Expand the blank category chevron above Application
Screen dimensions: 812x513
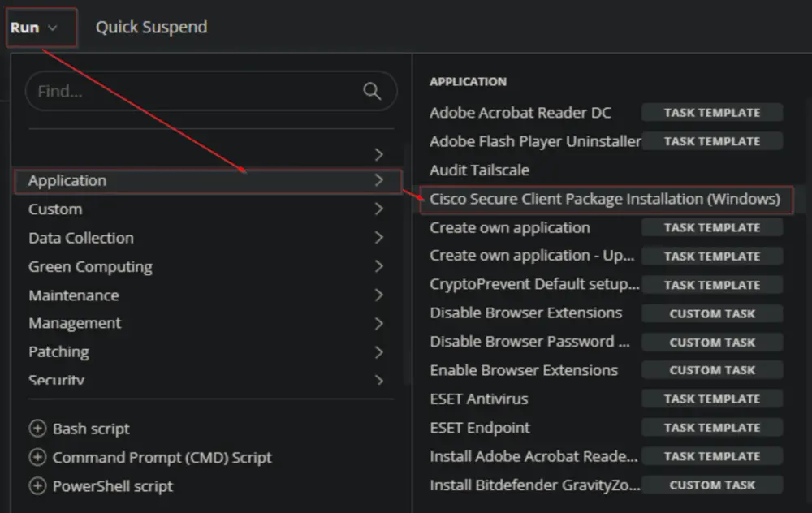click(379, 154)
